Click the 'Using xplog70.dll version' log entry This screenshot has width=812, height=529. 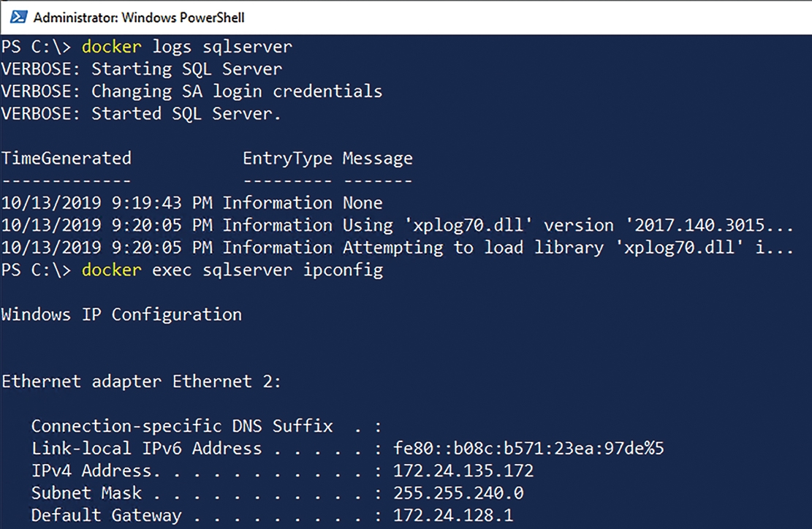coord(397,225)
